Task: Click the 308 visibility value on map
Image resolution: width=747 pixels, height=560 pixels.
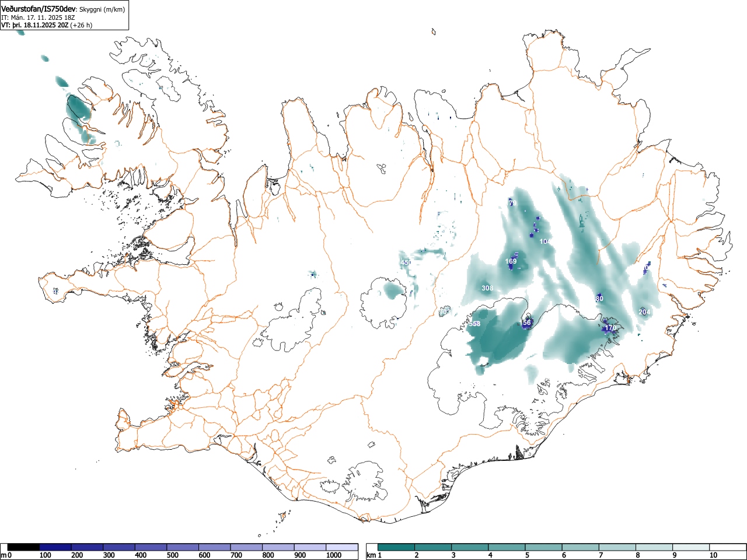Action: point(487,288)
